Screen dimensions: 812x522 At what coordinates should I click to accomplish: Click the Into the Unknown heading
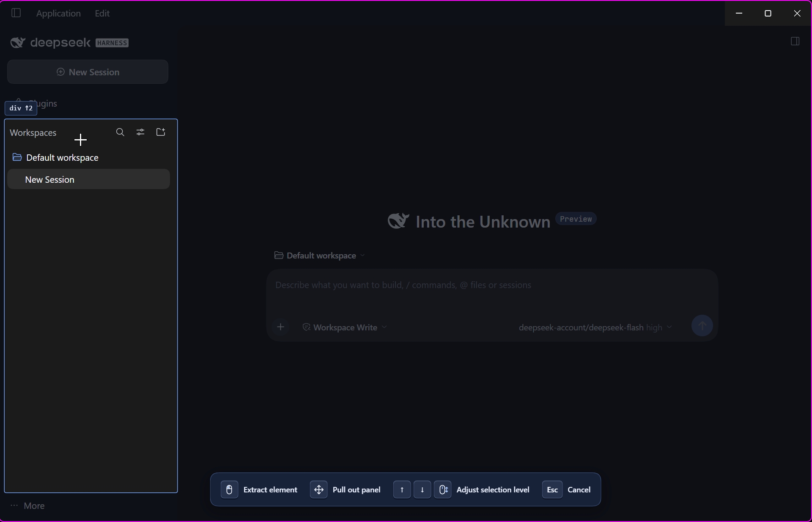click(483, 222)
